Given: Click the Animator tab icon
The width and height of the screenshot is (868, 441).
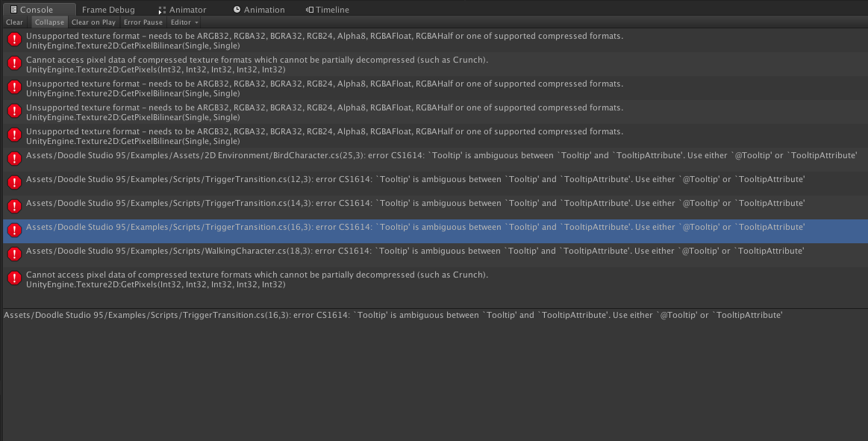Looking at the screenshot, I should 162,10.
